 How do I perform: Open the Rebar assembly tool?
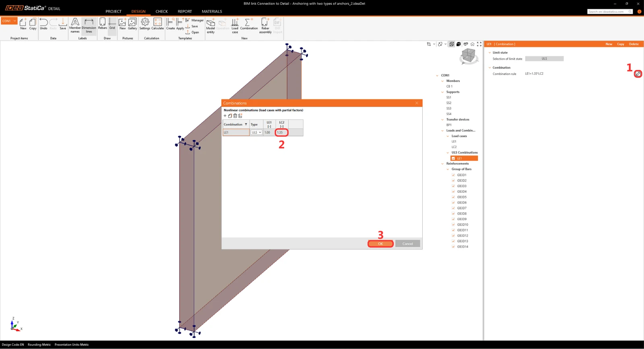(265, 25)
